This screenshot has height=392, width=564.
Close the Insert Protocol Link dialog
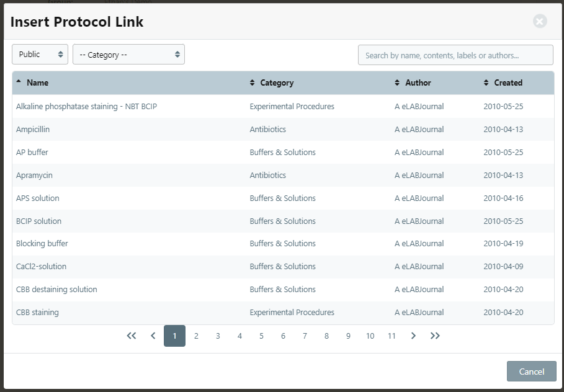(540, 22)
